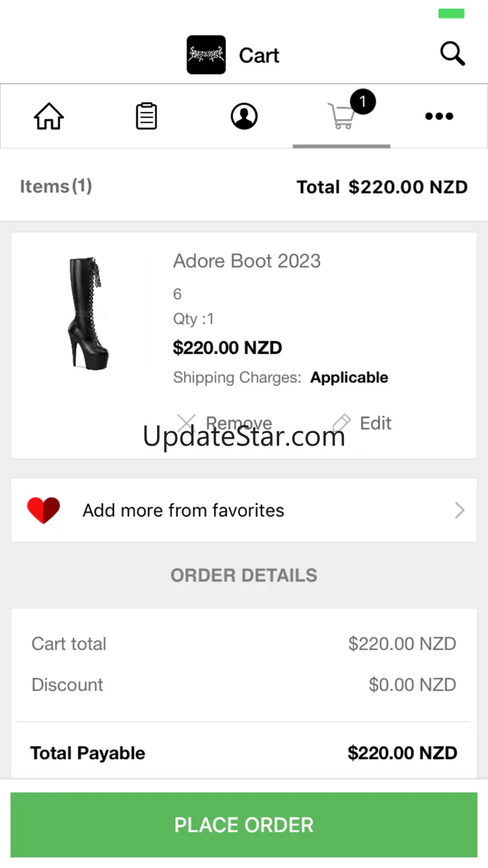The width and height of the screenshot is (488, 868).
Task: Remove Adore Boot 2023 from cart
Action: 238,423
